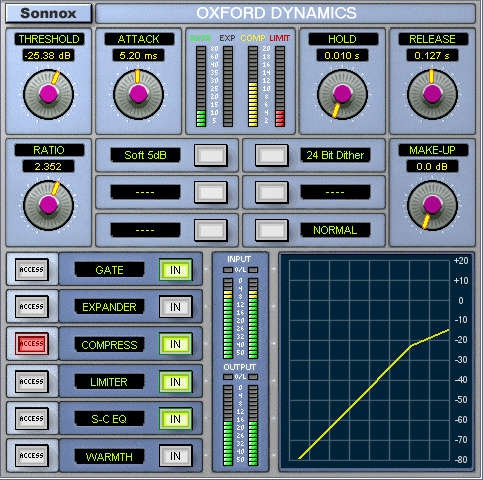The width and height of the screenshot is (483, 480).
Task: Click the WARMTH label
Action: (x=109, y=457)
